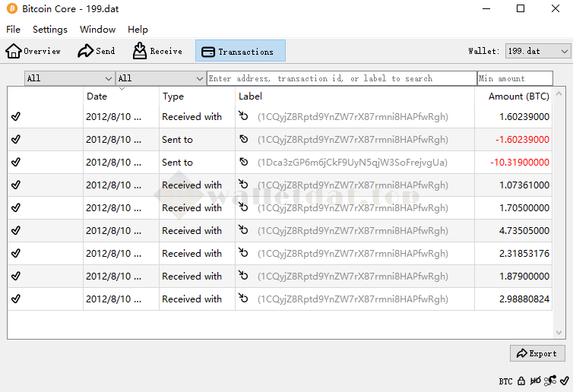This screenshot has width=573, height=392.
Task: Click the Bitcoin Core logo in title bar
Action: click(11, 9)
